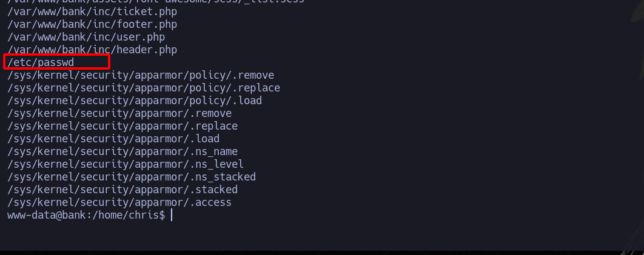Select the apparmor/.access path line
The width and height of the screenshot is (644, 255).
[x=119, y=202]
